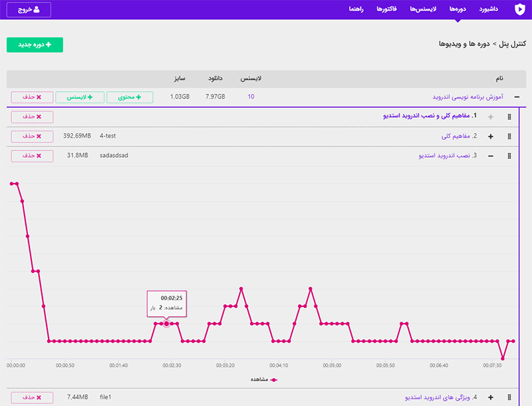
Task: Open the فاکتورها menu item
Action: (386, 9)
